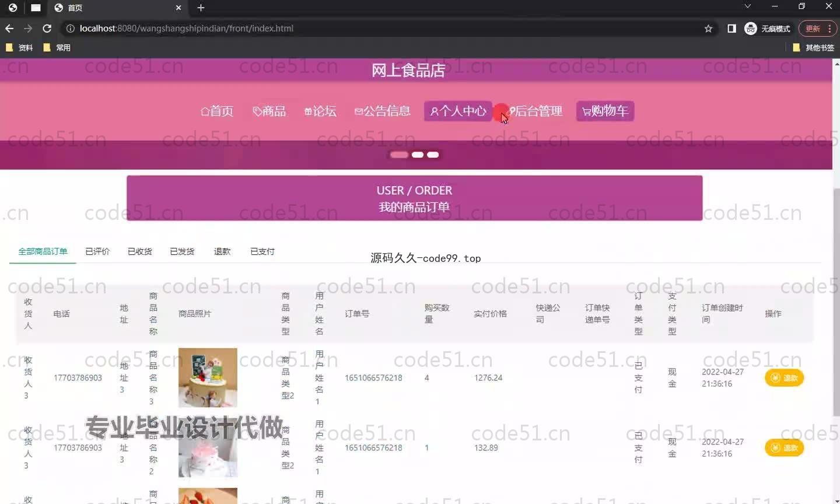Click the first order's cake photo
840x504 pixels.
[208, 377]
